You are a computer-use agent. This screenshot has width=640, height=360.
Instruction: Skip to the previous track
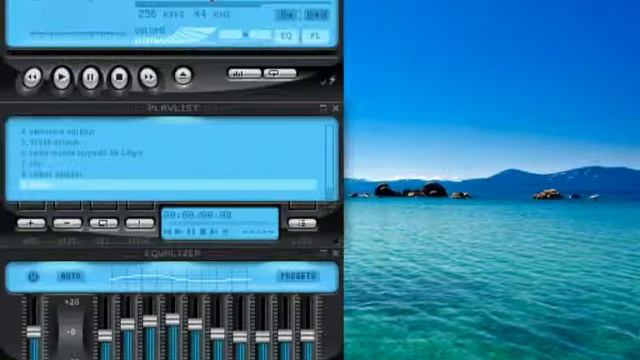pos(33,77)
